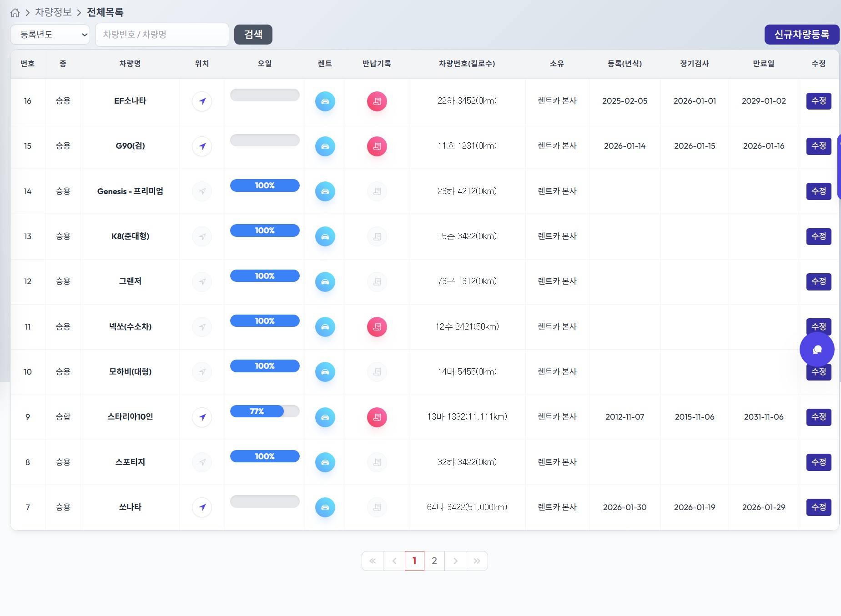Open return record icon for EF소나타
841x616 pixels.
[377, 101]
